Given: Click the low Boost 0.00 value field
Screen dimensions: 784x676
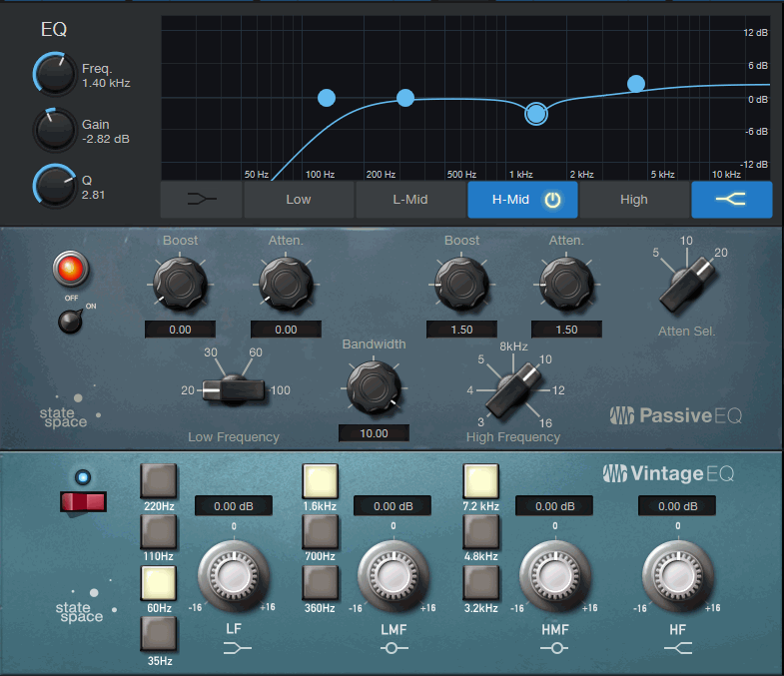Looking at the screenshot, I should coord(180,330).
